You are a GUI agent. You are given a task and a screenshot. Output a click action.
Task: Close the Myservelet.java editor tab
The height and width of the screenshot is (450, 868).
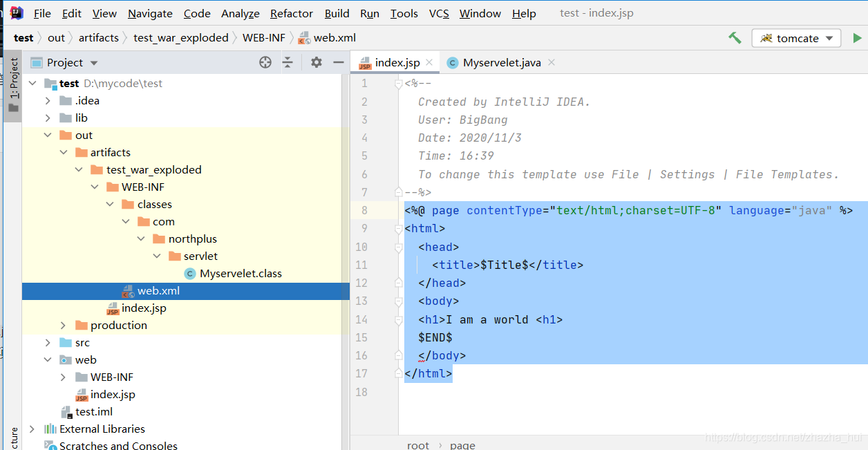click(x=551, y=62)
